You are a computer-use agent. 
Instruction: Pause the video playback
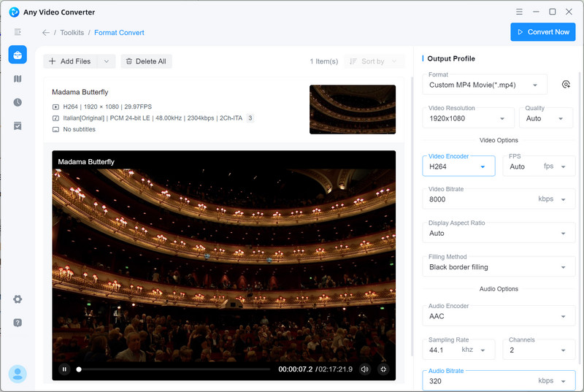64,369
